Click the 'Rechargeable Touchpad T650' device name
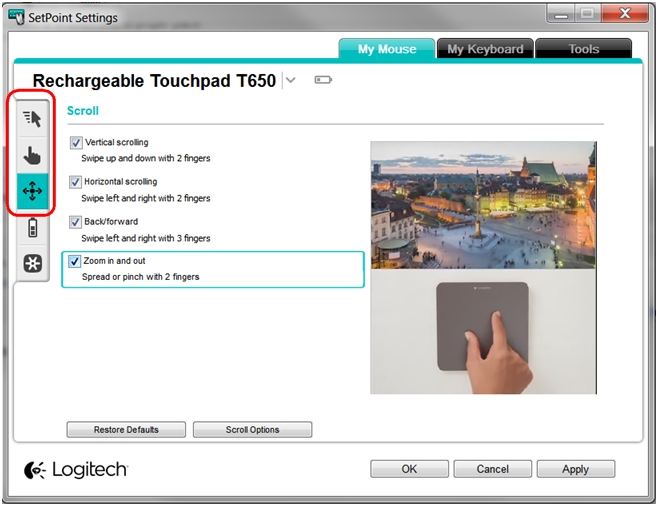Image resolution: width=658 pixels, height=506 pixels. pos(154,81)
